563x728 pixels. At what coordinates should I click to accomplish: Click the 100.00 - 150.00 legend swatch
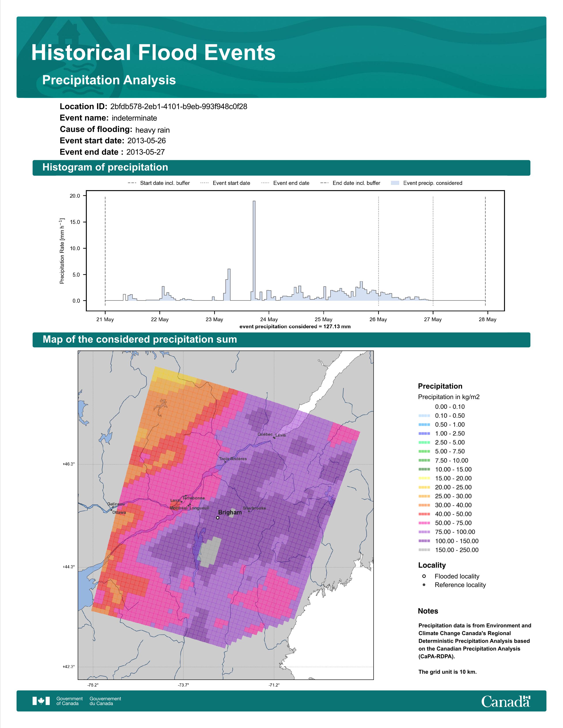click(424, 541)
